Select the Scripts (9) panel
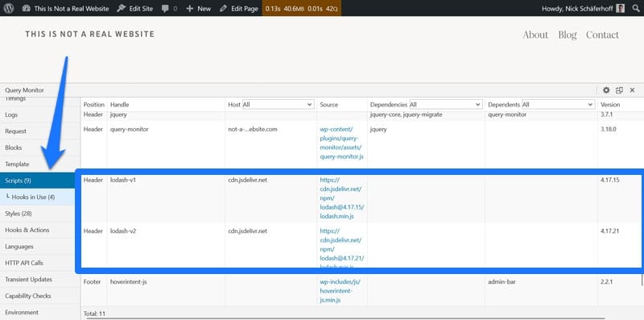Image resolution: width=644 pixels, height=320 pixels. (37, 181)
